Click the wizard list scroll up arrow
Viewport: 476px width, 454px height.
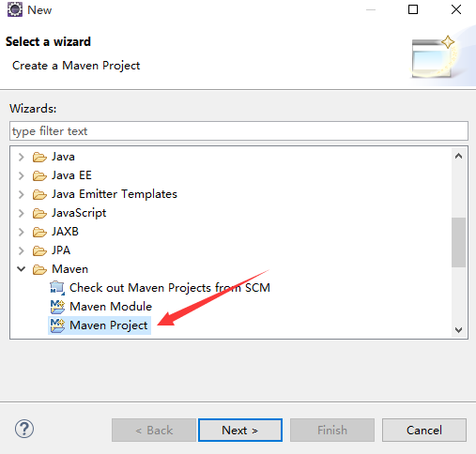coord(458,156)
